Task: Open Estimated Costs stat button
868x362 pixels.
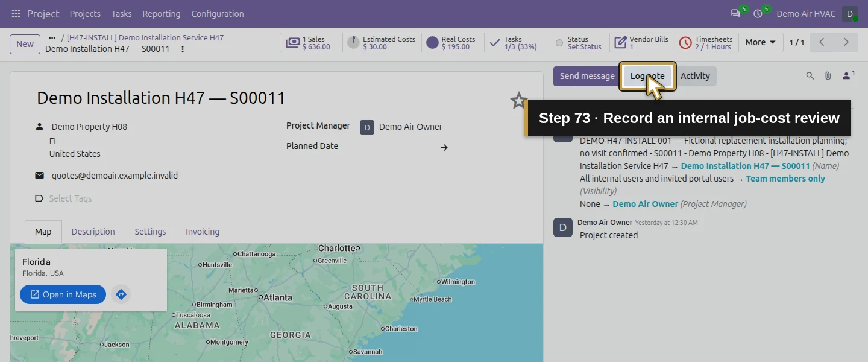Action: coord(382,43)
